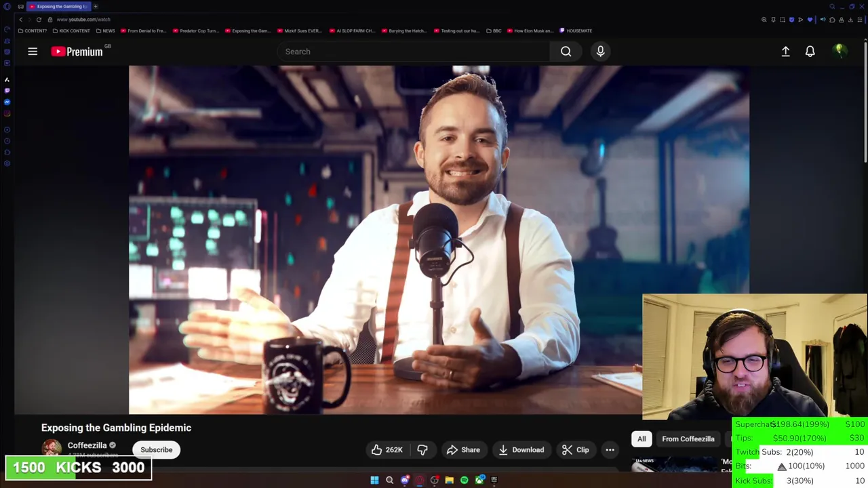
Task: Click the YouTube search magnifier button
Action: (566, 52)
